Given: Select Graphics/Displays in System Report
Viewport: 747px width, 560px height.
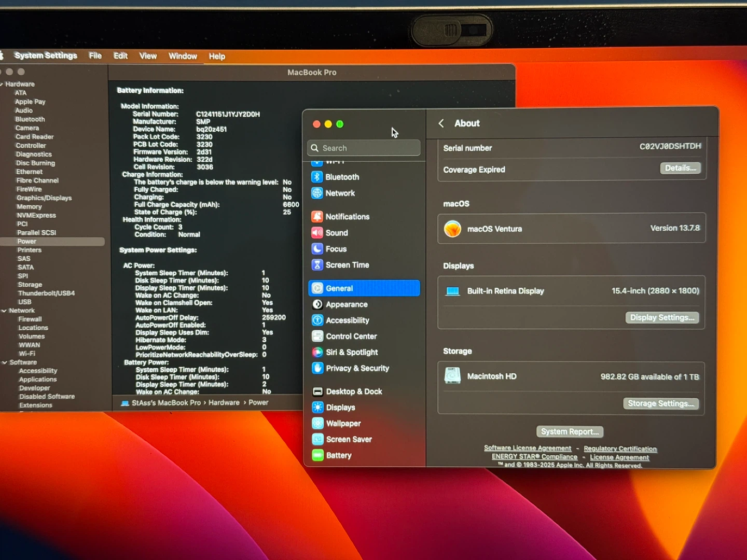Looking at the screenshot, I should pos(44,198).
